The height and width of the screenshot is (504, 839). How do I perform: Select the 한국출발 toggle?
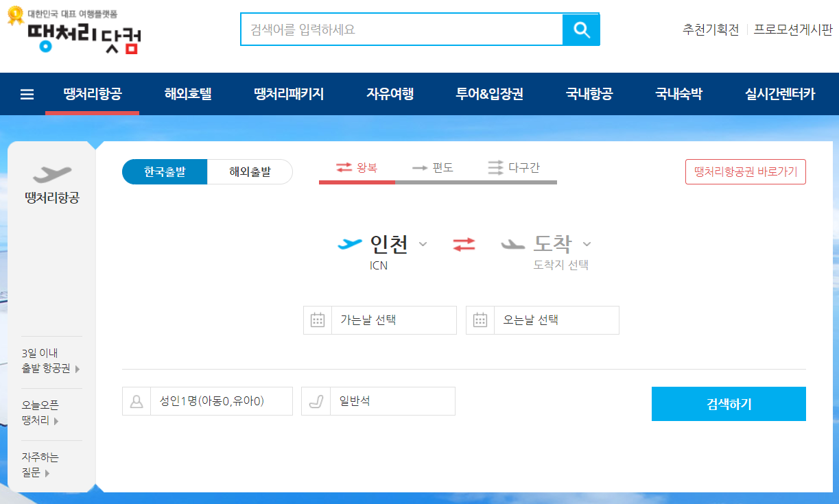click(165, 172)
